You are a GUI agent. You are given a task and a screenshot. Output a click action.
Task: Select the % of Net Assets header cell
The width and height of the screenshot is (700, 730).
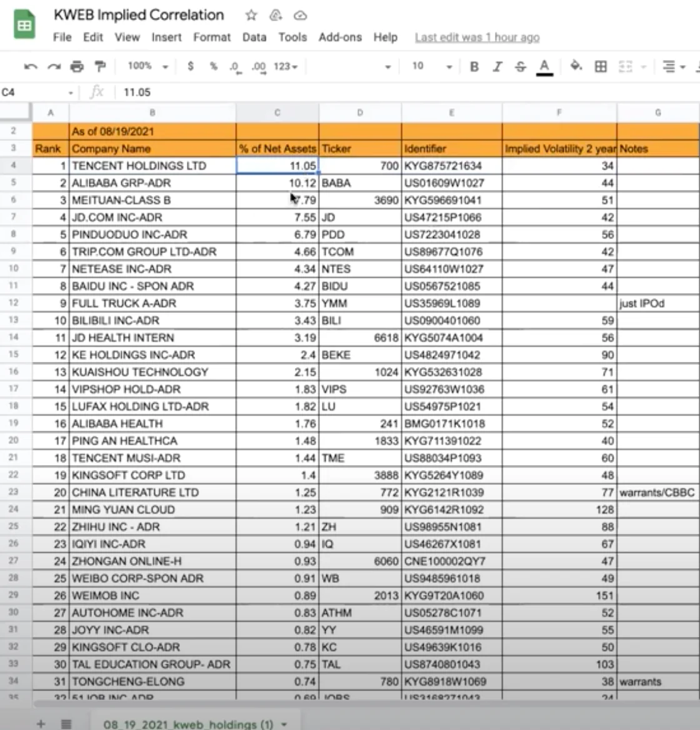(x=277, y=149)
